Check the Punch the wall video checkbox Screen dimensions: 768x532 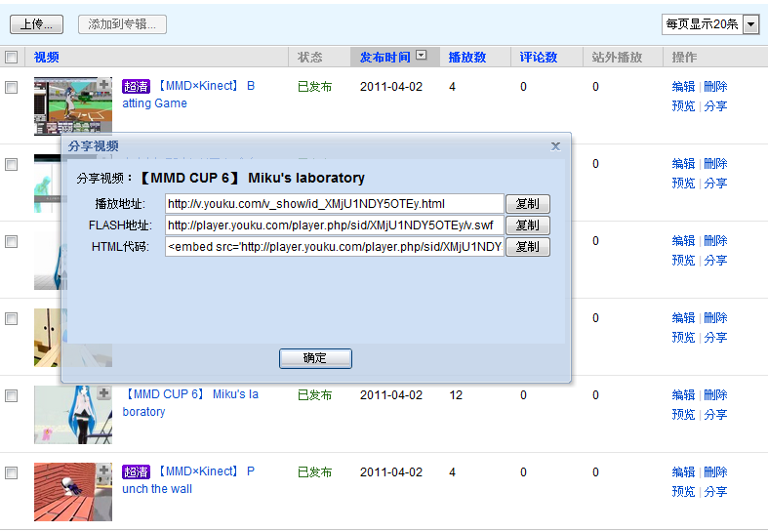point(11,472)
